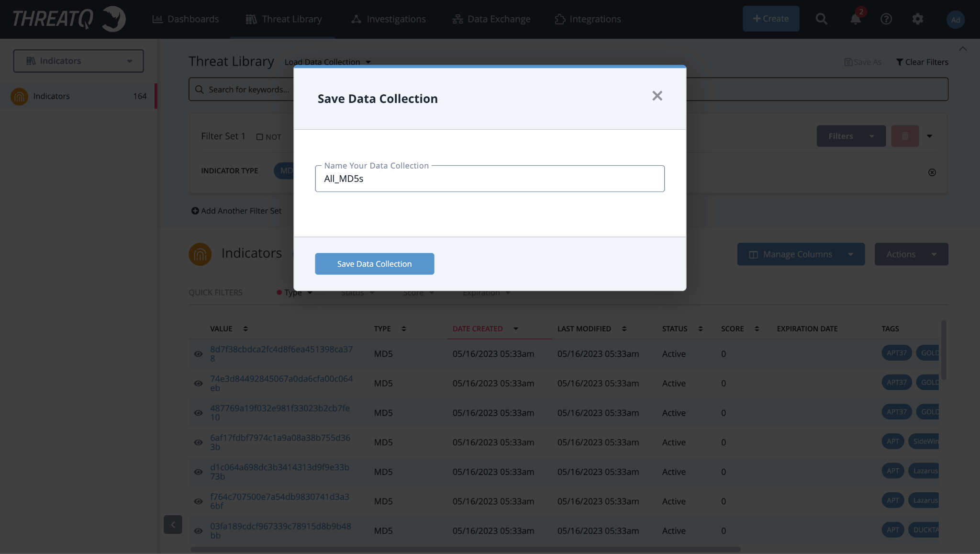Open the Investigations menu

[388, 19]
